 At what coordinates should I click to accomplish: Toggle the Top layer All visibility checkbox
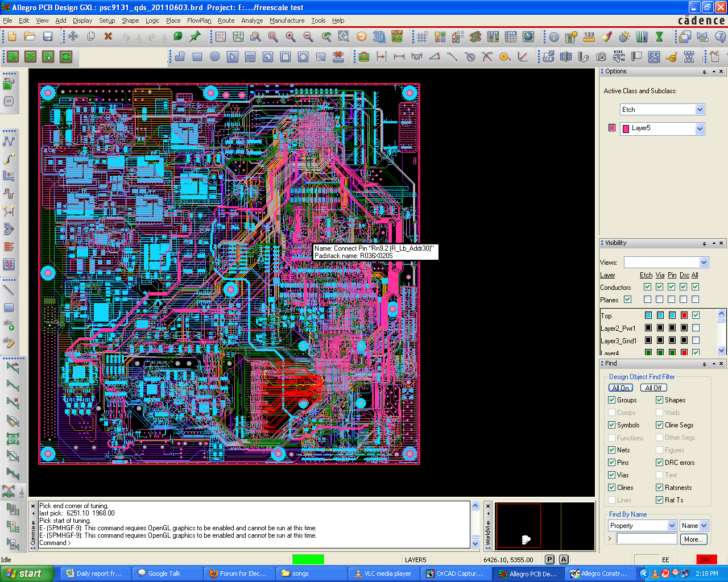point(696,315)
